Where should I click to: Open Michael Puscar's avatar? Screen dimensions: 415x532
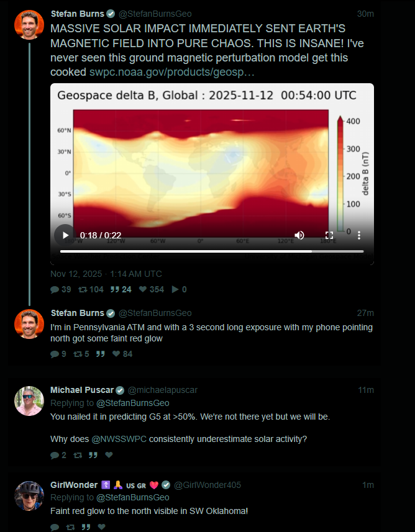29,400
